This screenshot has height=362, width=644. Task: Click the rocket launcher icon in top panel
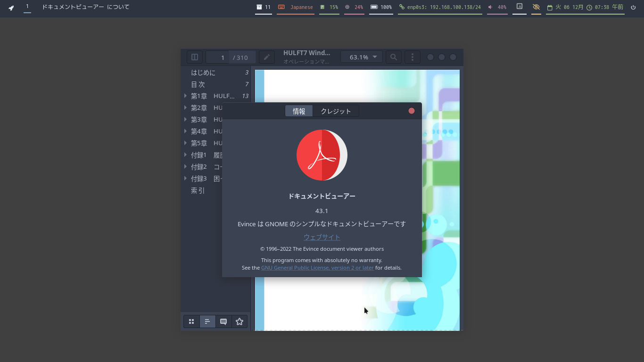click(11, 8)
